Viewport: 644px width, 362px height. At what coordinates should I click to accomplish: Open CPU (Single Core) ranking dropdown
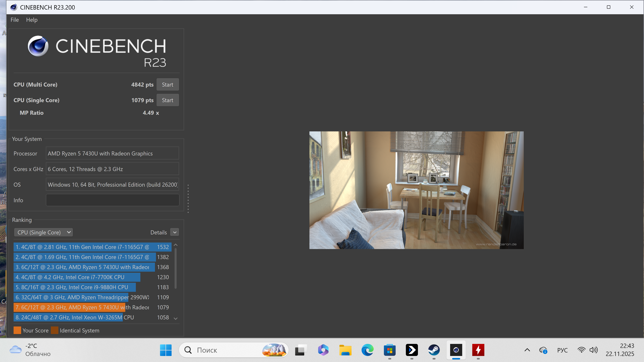[x=43, y=232]
